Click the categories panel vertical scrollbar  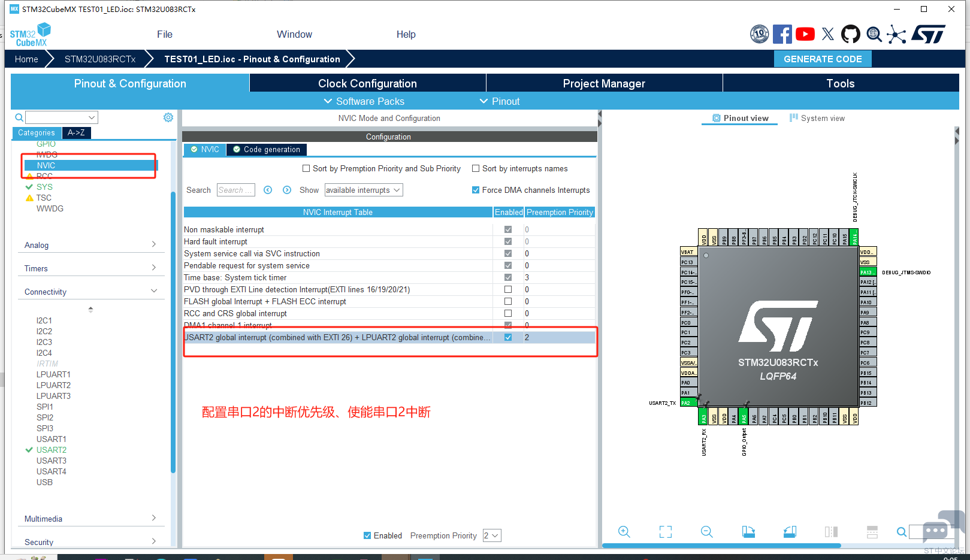pos(173,332)
